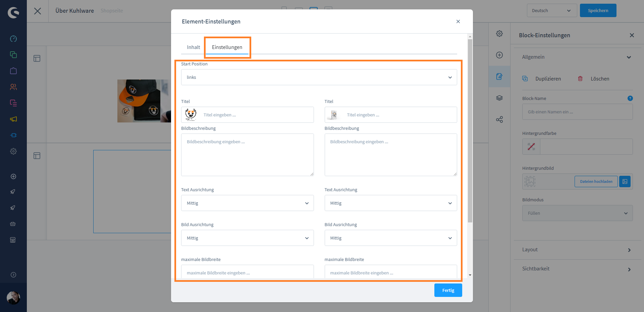Switch to the Inhalt tab
644x312 pixels.
194,47
